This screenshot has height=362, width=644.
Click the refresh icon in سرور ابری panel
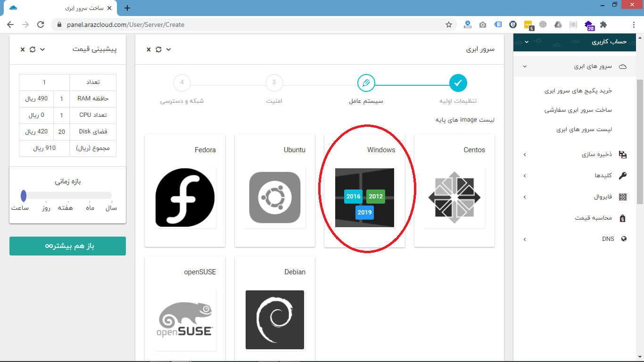tap(158, 49)
